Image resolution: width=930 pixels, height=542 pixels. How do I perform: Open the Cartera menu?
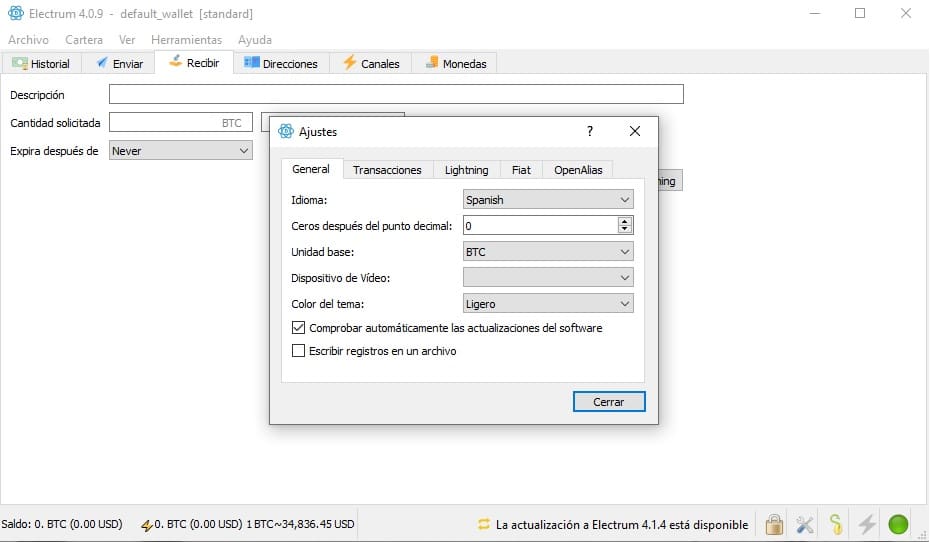pyautogui.click(x=84, y=40)
